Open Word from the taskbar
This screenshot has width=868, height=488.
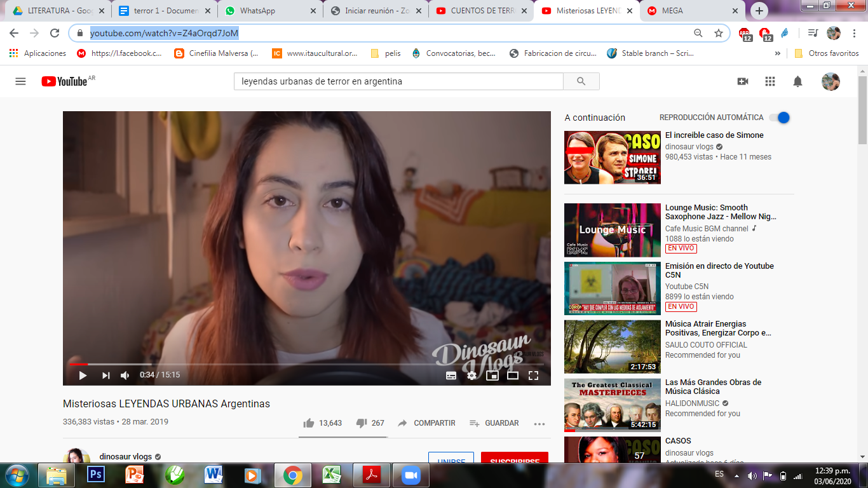[214, 475]
